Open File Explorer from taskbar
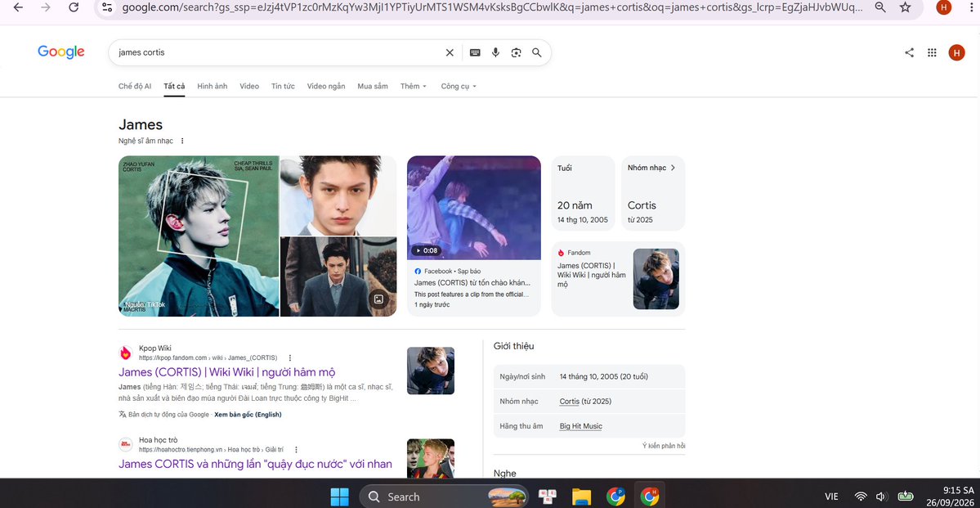Screen dimensions: 980x508 [x=581, y=497]
